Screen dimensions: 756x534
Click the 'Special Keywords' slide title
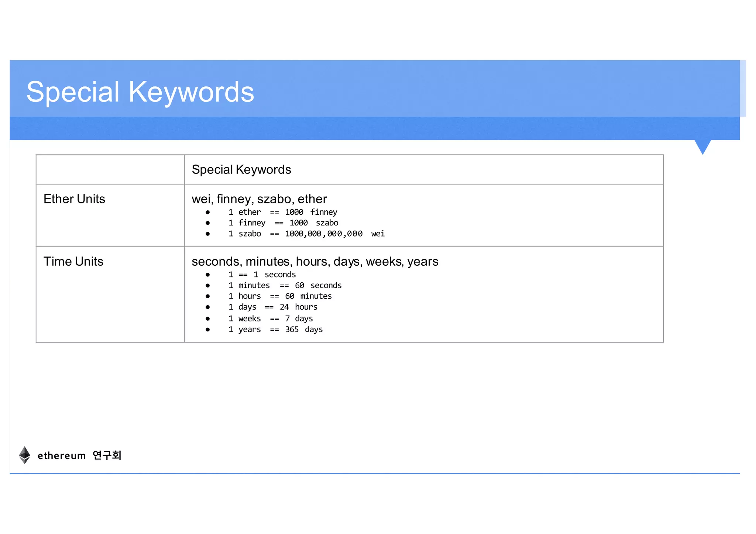pos(140,92)
